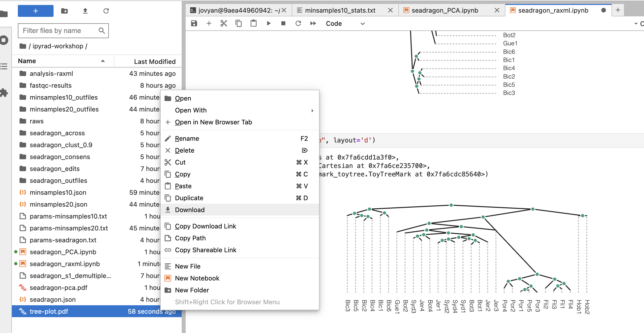Open the extension manager puzzle icon
The width and height of the screenshot is (644, 333).
4,93
